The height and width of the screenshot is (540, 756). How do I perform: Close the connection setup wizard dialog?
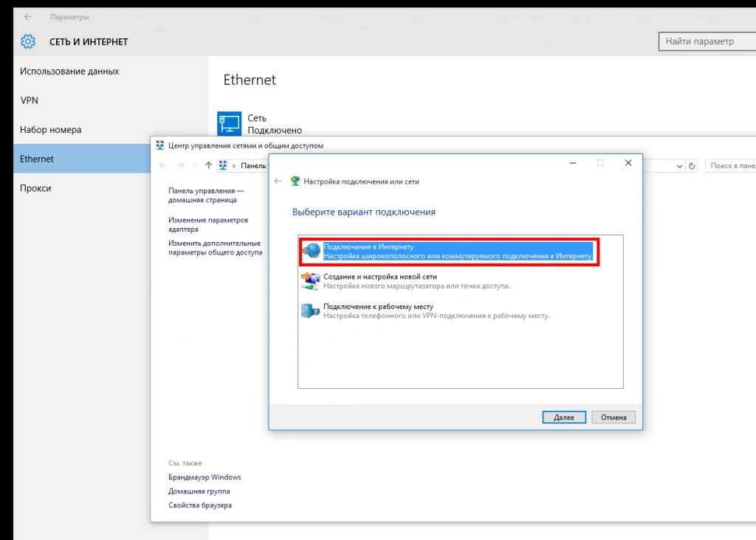click(628, 163)
